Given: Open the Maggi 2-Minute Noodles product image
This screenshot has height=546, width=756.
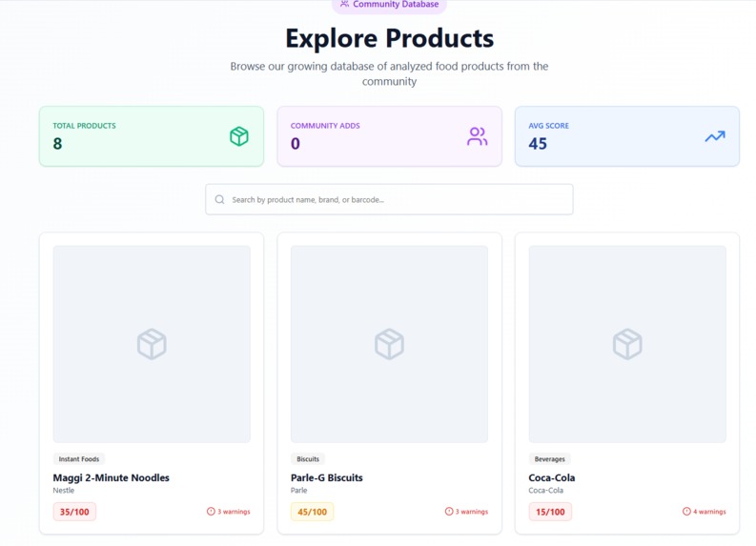Looking at the screenshot, I should click(152, 344).
